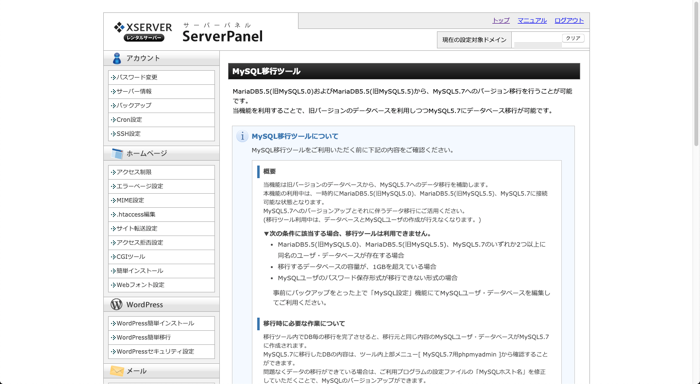
Task: Open 簡単インストール menu item
Action: click(x=161, y=271)
